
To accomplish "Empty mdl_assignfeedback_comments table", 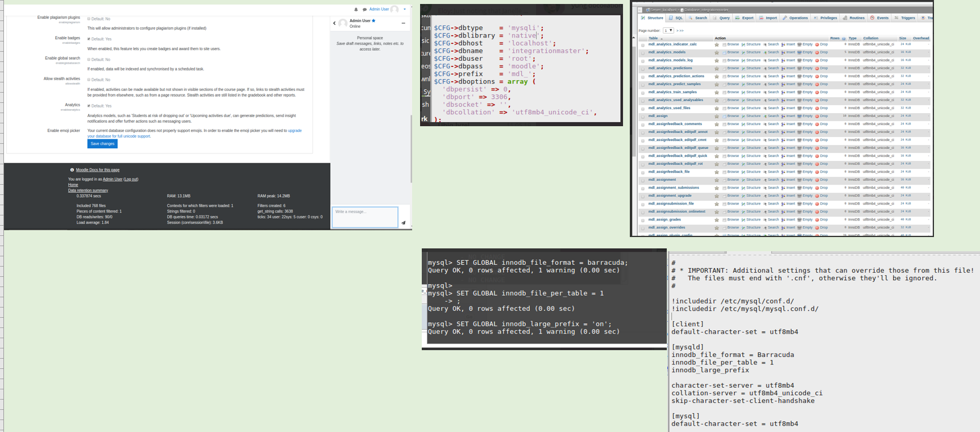I will (x=805, y=124).
